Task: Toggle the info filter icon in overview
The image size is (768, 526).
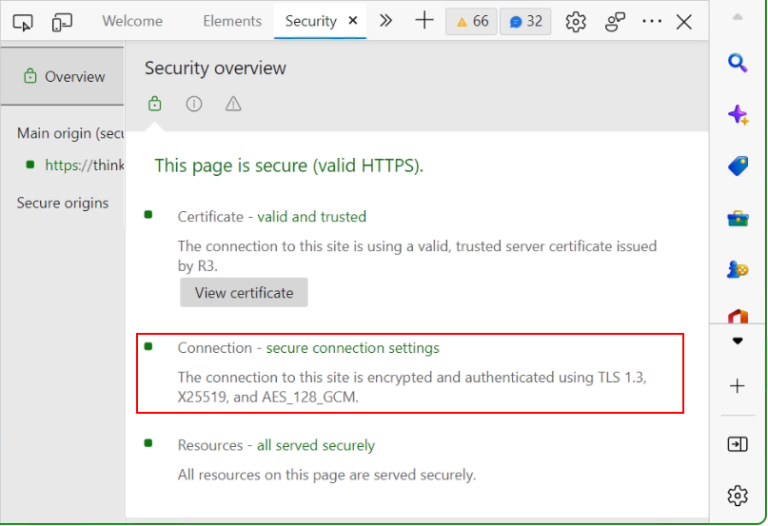Action: pos(194,104)
